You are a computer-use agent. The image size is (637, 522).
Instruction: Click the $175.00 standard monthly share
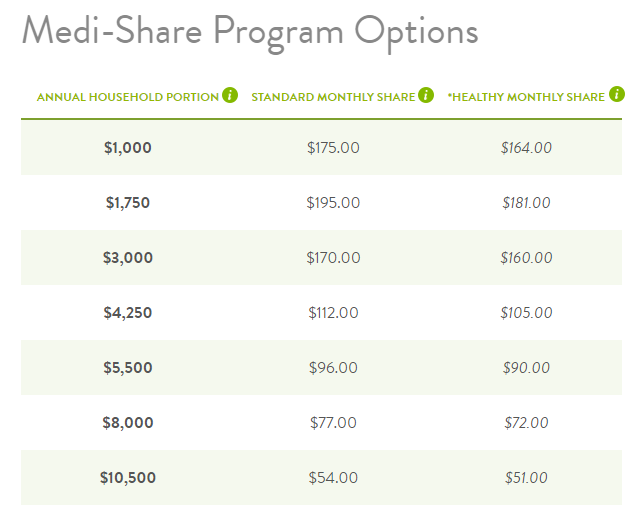tap(333, 147)
